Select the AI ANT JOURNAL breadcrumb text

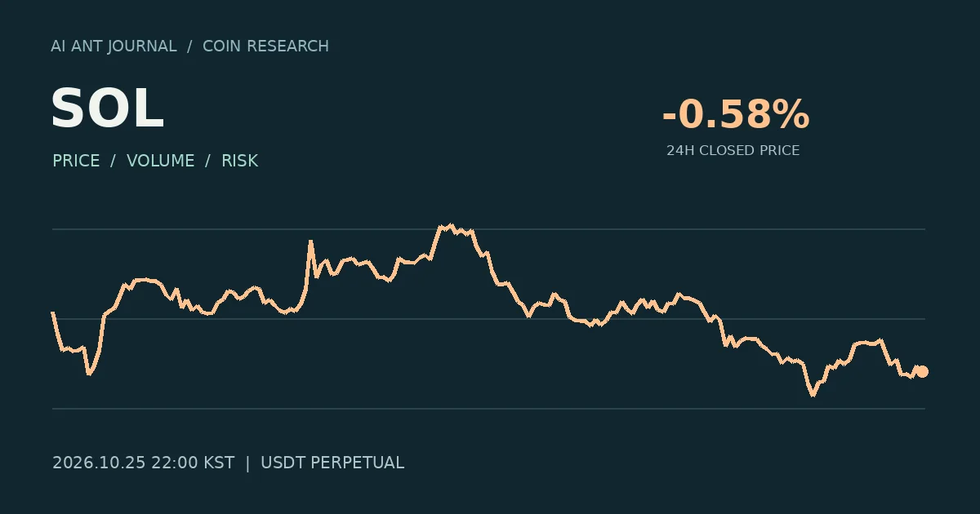click(x=114, y=47)
